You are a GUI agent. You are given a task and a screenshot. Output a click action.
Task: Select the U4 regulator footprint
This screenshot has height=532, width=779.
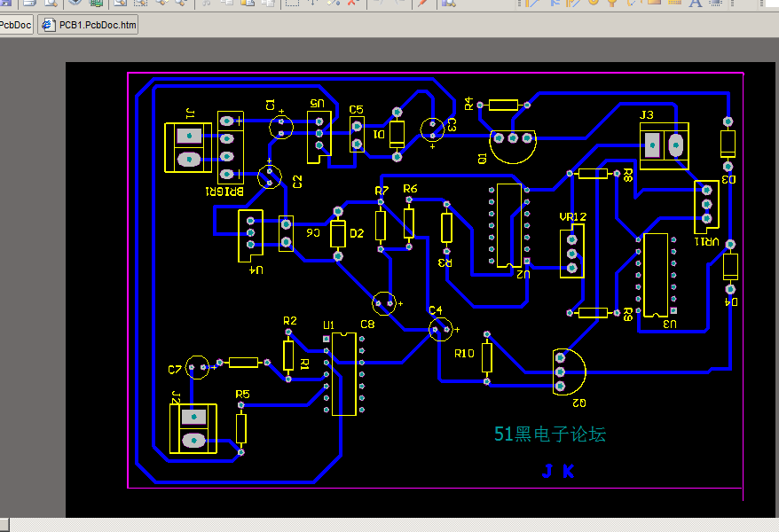coord(250,236)
